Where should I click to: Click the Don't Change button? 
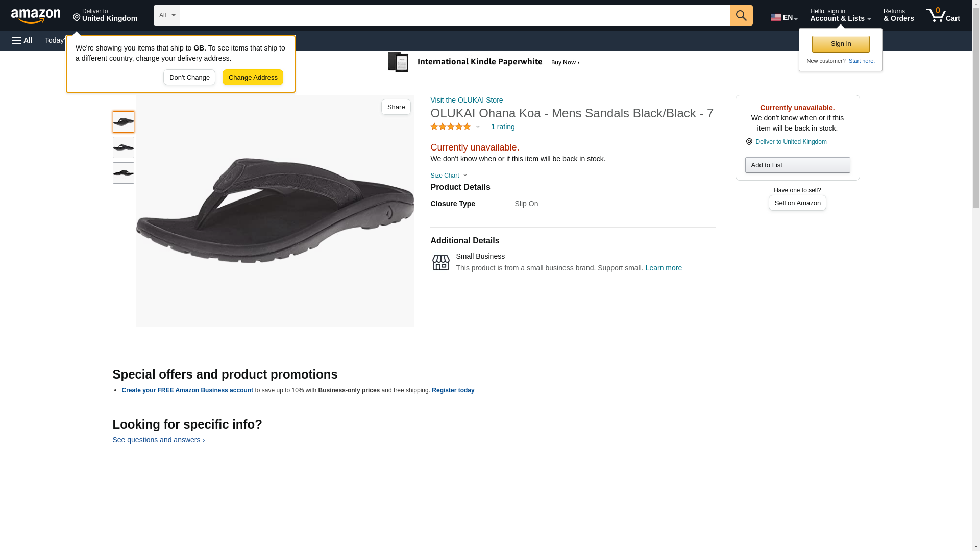[189, 78]
